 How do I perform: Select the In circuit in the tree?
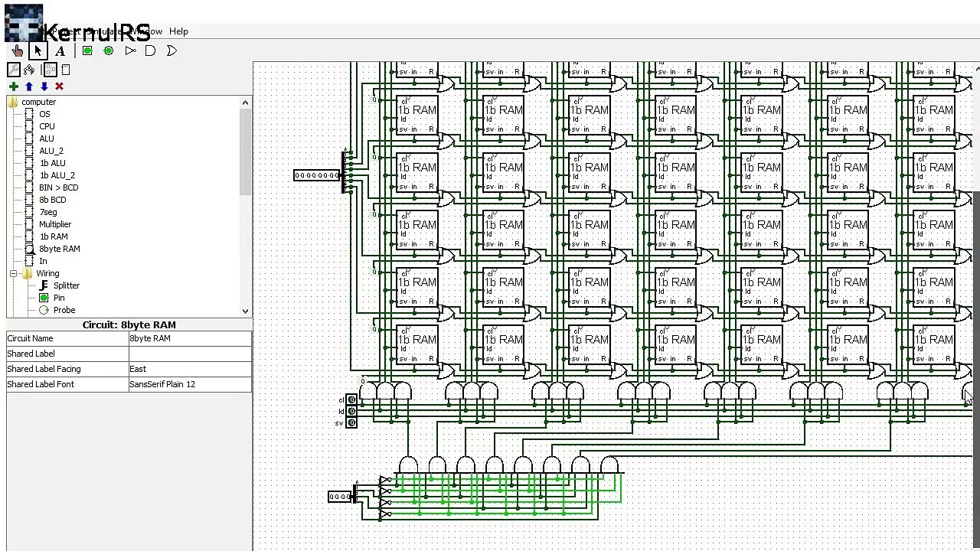[43, 261]
